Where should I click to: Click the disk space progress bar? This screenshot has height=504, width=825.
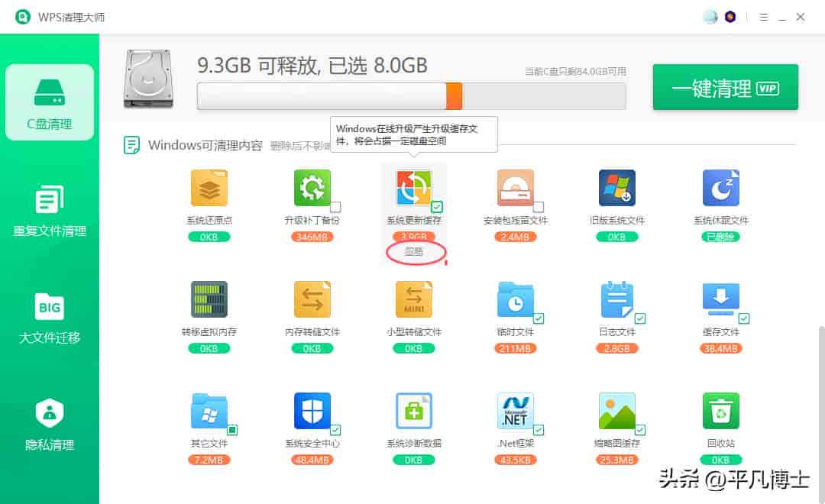pyautogui.click(x=412, y=96)
